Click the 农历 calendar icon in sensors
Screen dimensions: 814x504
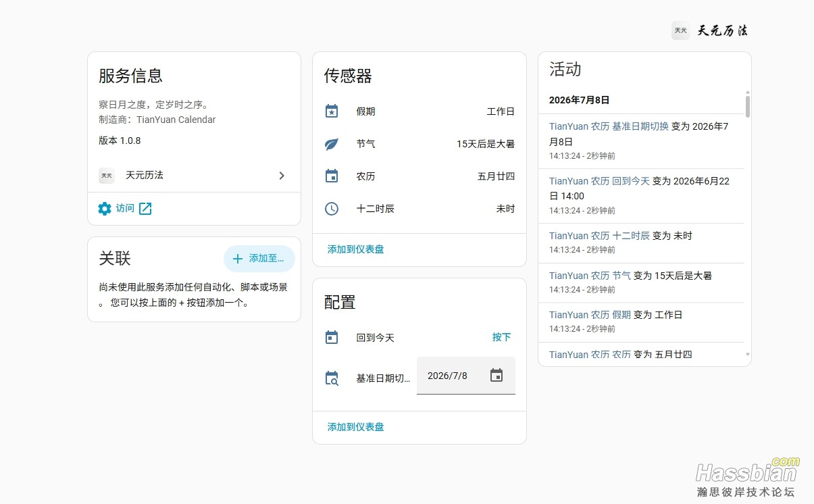332,176
